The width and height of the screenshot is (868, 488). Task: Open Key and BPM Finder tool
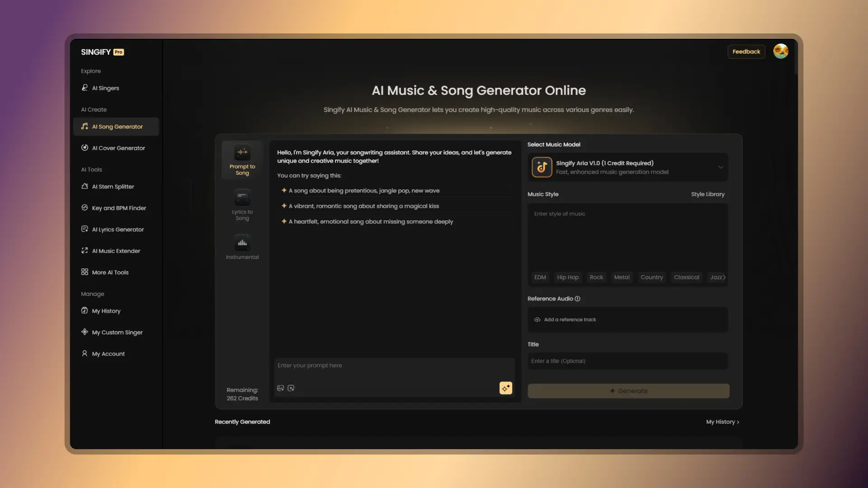point(118,208)
